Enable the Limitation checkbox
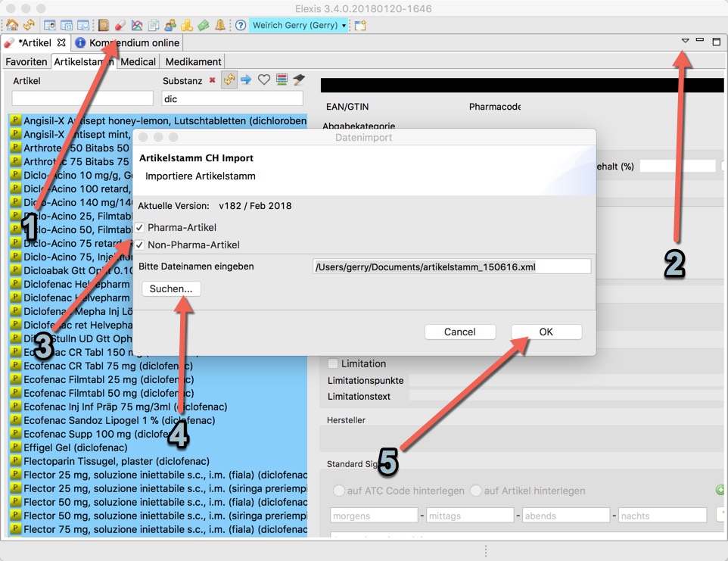Screen dimensions: 728x561 (x=333, y=363)
